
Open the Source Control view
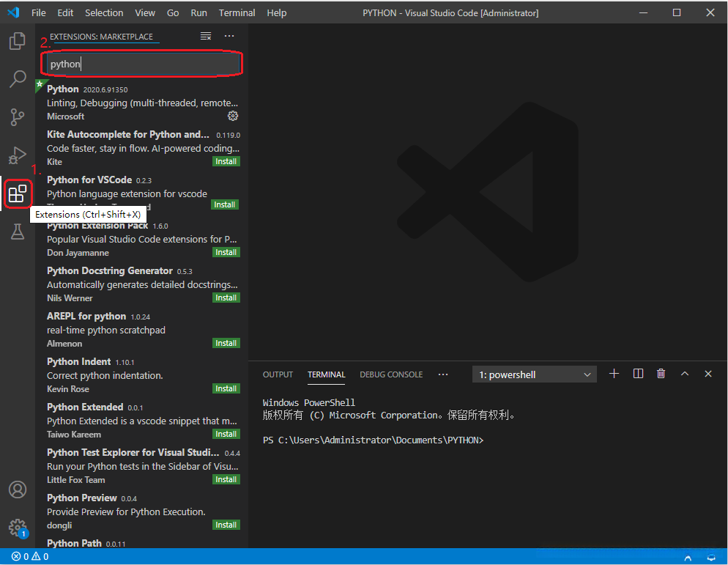coord(18,117)
